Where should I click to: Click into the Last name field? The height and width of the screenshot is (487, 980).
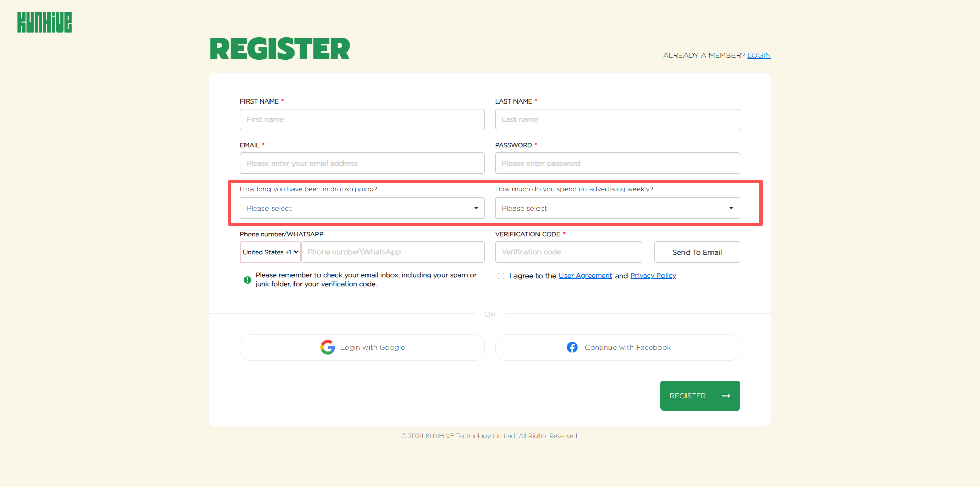[x=617, y=119]
